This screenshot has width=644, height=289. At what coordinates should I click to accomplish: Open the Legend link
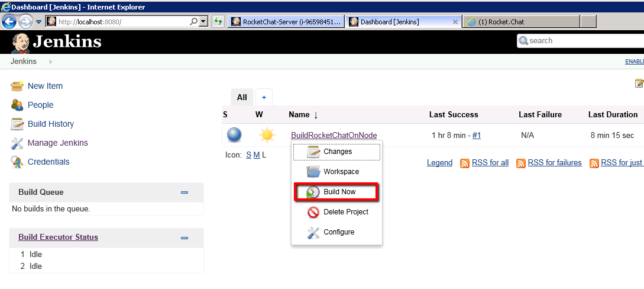pos(439,163)
